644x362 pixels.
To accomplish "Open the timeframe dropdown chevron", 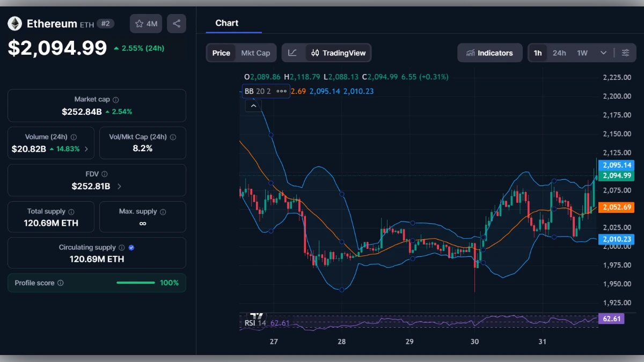I will pos(603,53).
